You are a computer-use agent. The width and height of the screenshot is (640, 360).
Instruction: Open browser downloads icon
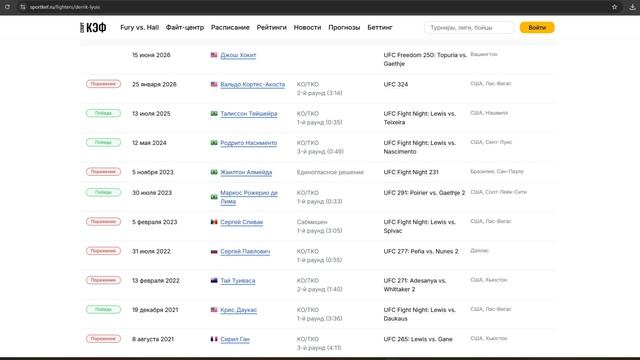coord(632,7)
